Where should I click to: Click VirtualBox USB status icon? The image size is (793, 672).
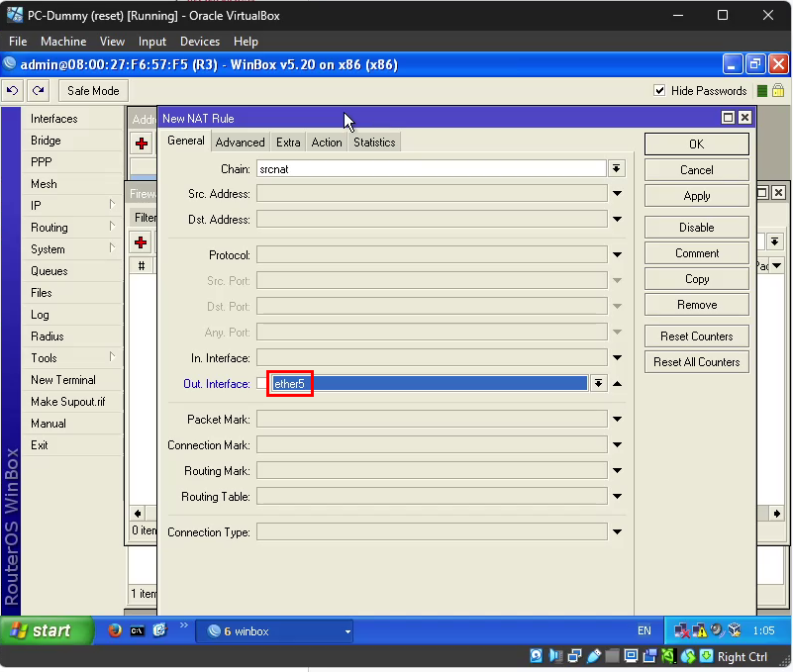pyautogui.click(x=594, y=656)
